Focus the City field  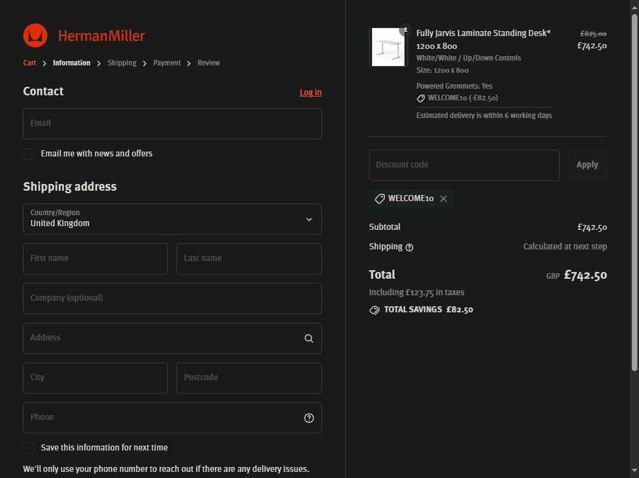[x=95, y=378]
